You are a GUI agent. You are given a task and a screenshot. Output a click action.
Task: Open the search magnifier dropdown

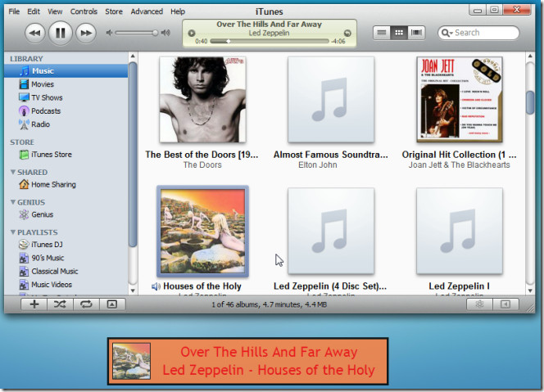pos(447,33)
